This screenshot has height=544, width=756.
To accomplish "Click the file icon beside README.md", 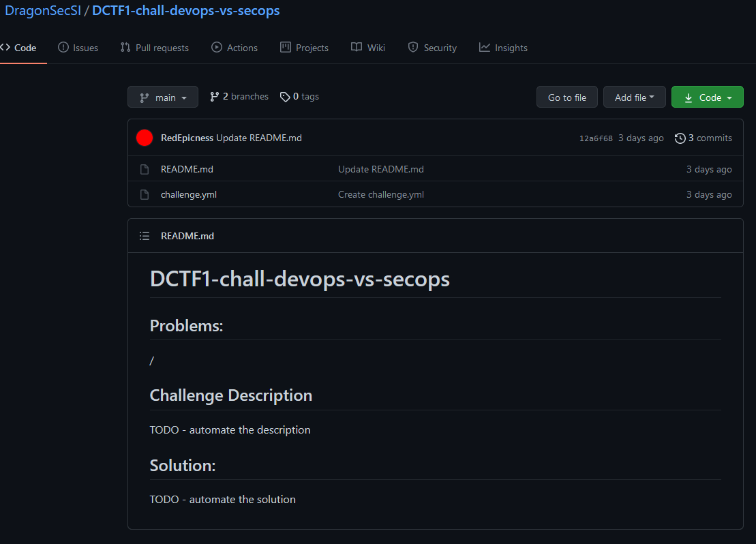I will click(144, 169).
